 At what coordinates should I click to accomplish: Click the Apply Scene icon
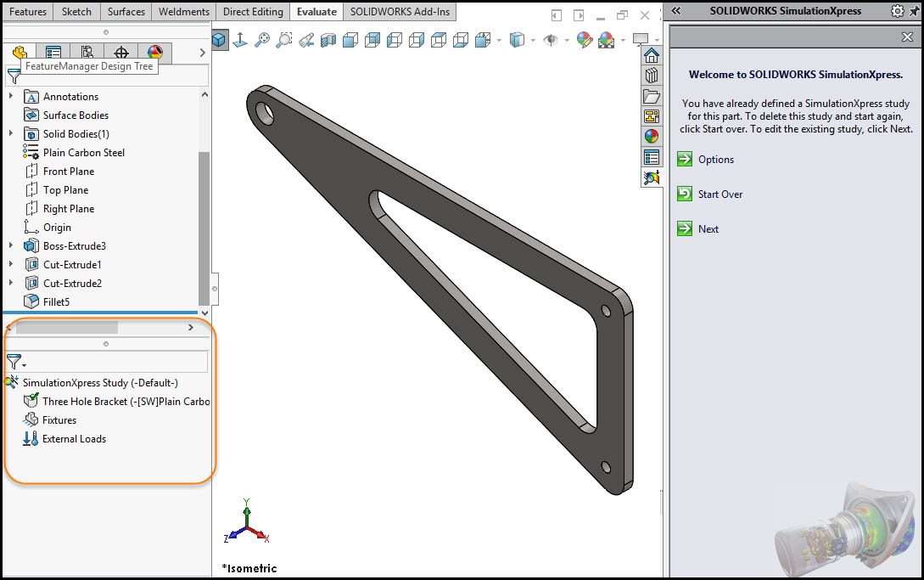(x=607, y=40)
